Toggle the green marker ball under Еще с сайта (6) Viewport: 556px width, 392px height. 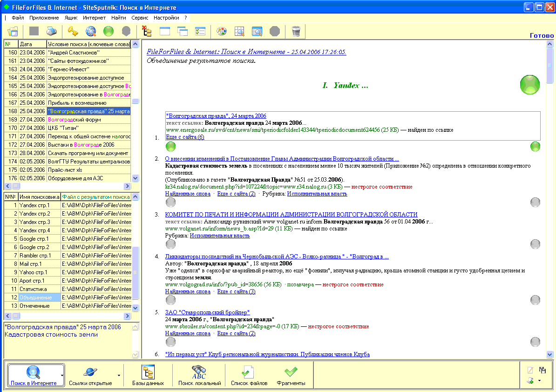(170, 146)
